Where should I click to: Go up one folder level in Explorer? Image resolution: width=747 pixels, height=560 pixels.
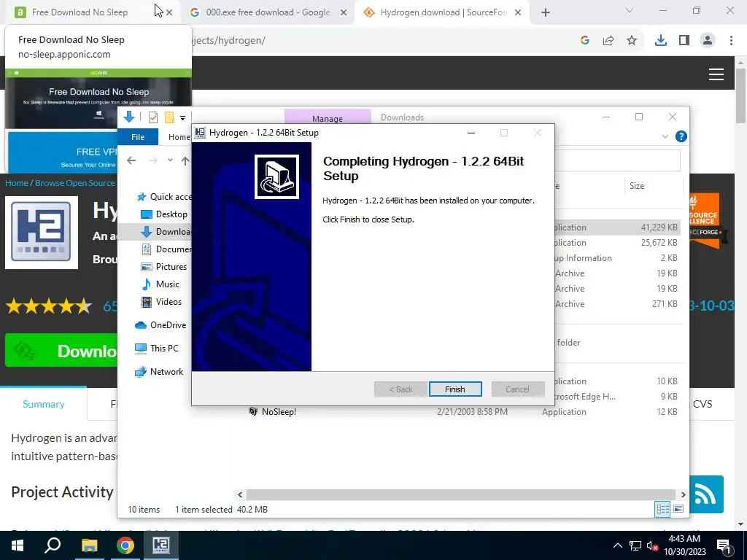click(x=185, y=160)
